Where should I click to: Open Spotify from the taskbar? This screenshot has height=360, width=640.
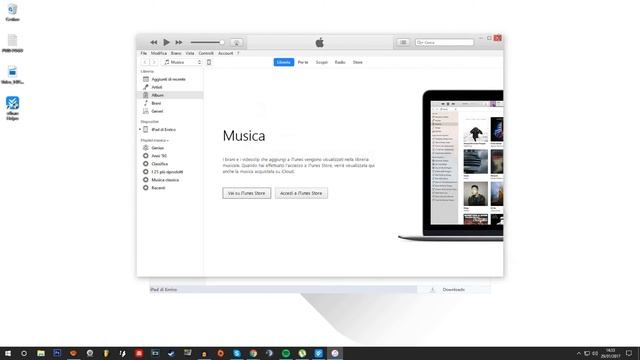tap(286, 353)
